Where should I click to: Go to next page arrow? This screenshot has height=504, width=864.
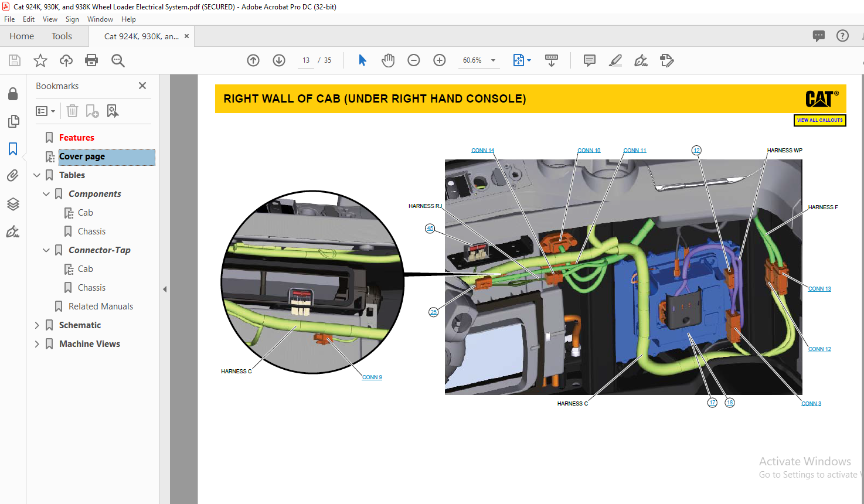click(279, 60)
